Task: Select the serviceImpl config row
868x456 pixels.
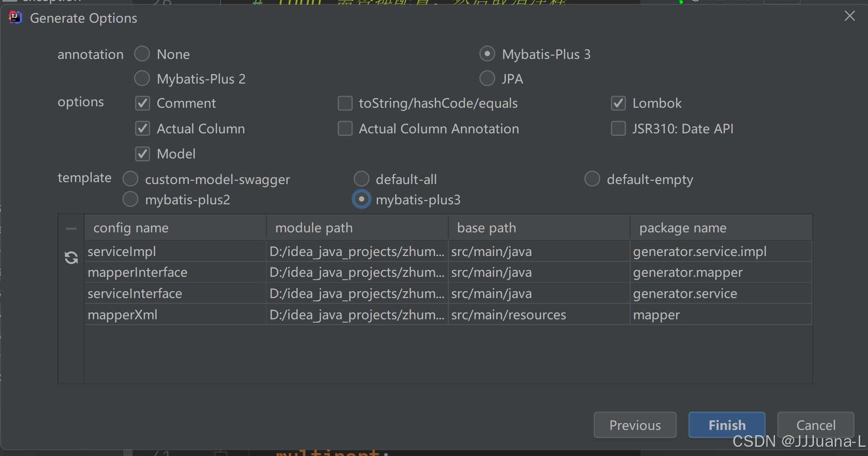Action: click(x=174, y=251)
